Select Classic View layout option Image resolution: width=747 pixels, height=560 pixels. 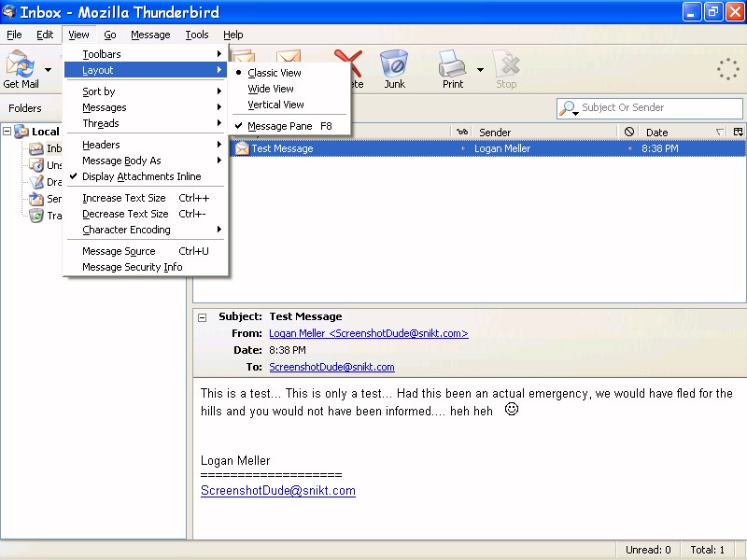point(289,73)
